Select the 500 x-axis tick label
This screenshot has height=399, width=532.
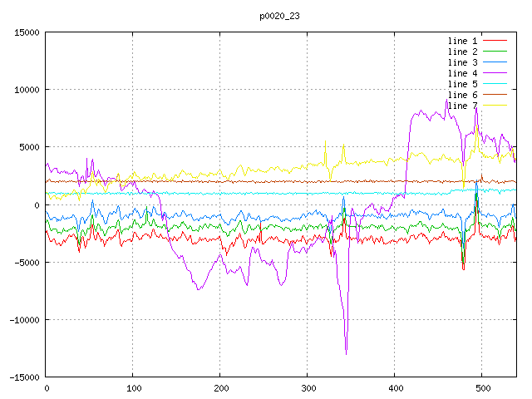coord(481,388)
